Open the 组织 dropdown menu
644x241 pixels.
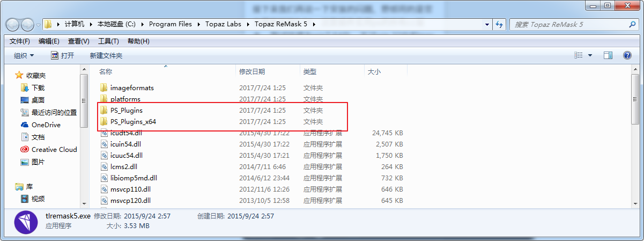point(24,55)
